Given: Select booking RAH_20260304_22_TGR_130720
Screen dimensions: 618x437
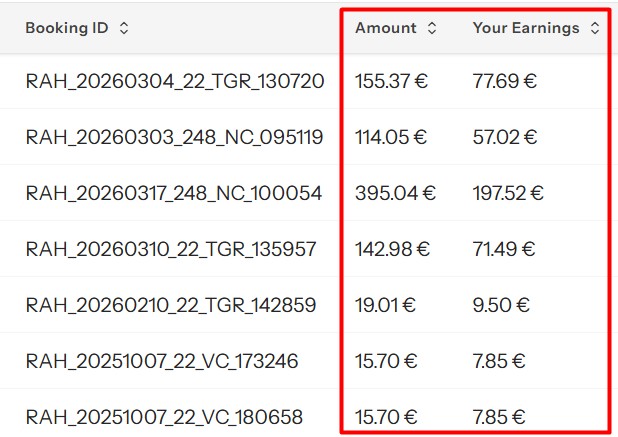Looking at the screenshot, I should pos(175,81).
